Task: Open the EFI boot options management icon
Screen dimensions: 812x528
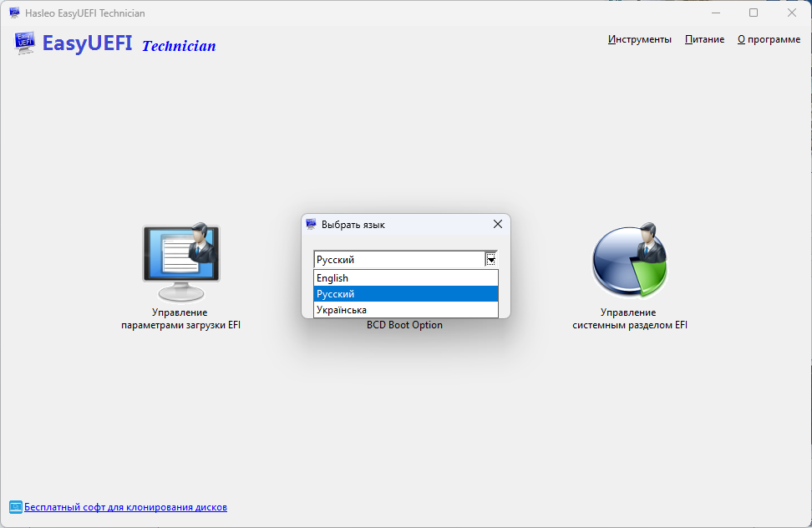Action: [x=180, y=262]
